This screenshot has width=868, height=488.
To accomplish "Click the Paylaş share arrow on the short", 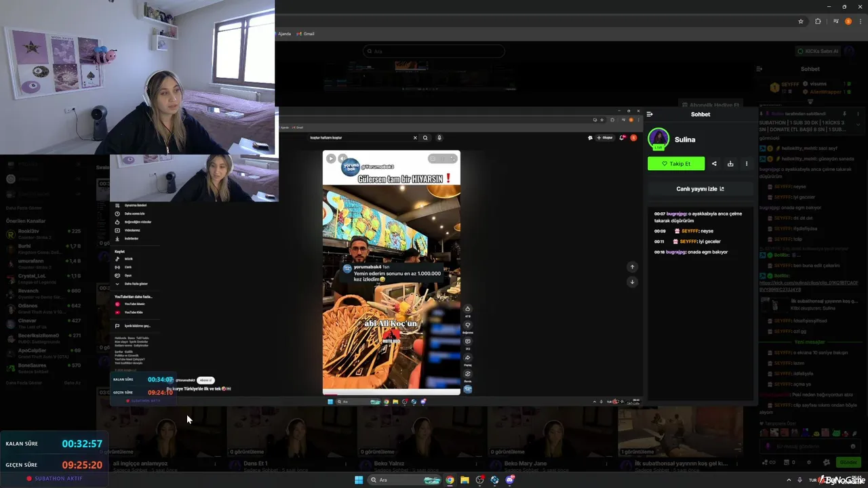I will tap(467, 358).
